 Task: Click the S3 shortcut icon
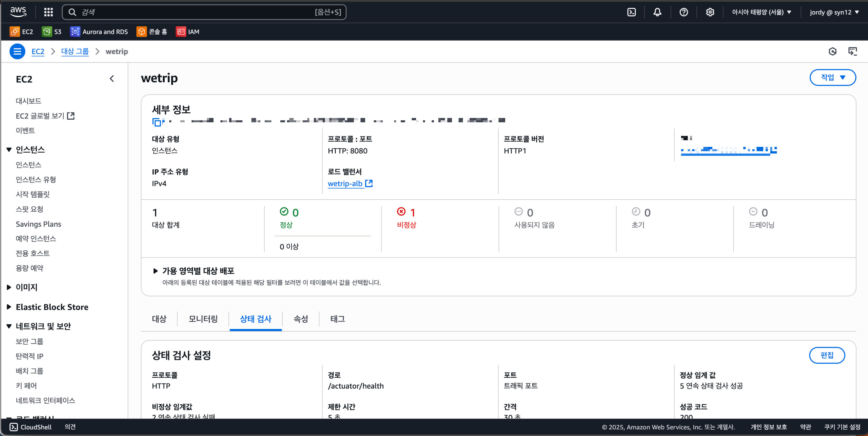click(47, 32)
